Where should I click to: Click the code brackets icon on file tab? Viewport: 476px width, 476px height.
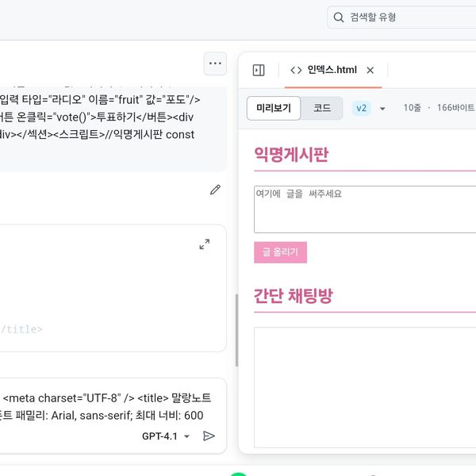(296, 70)
